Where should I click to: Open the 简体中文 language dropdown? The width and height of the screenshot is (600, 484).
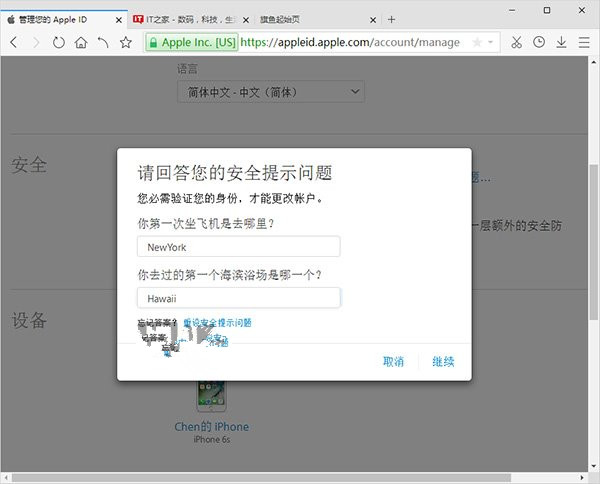click(271, 92)
